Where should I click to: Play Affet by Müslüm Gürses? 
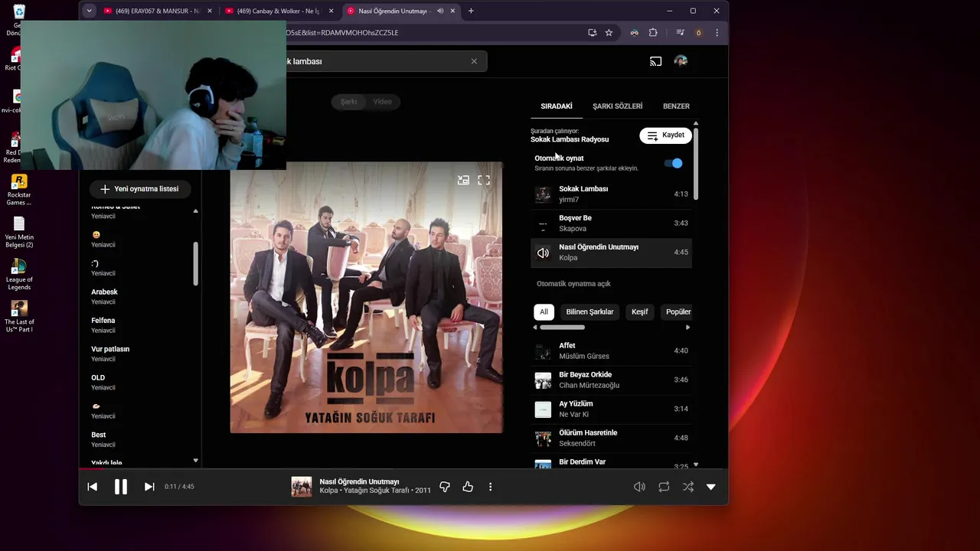(611, 350)
